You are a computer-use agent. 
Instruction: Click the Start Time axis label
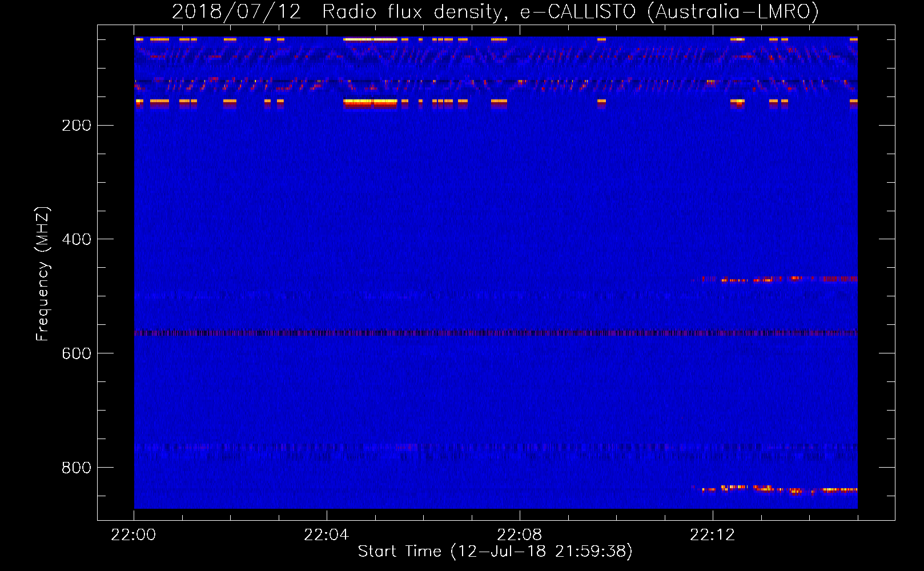495,551
